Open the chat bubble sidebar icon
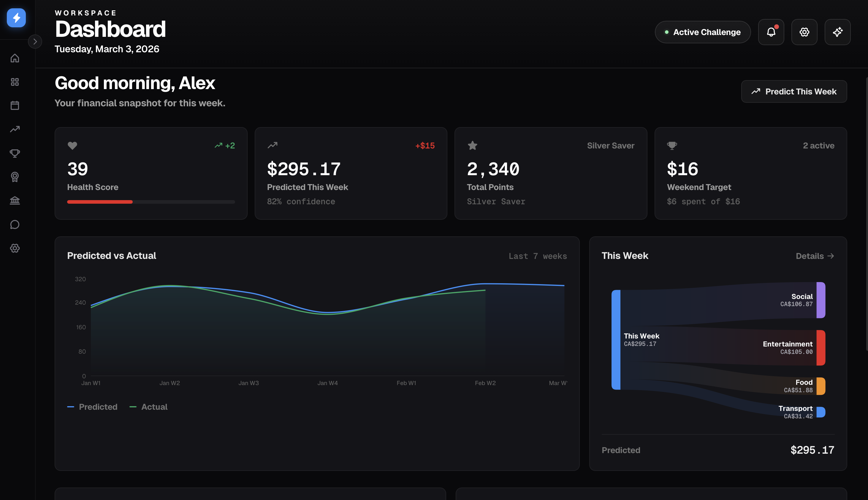The image size is (868, 500). click(x=15, y=224)
